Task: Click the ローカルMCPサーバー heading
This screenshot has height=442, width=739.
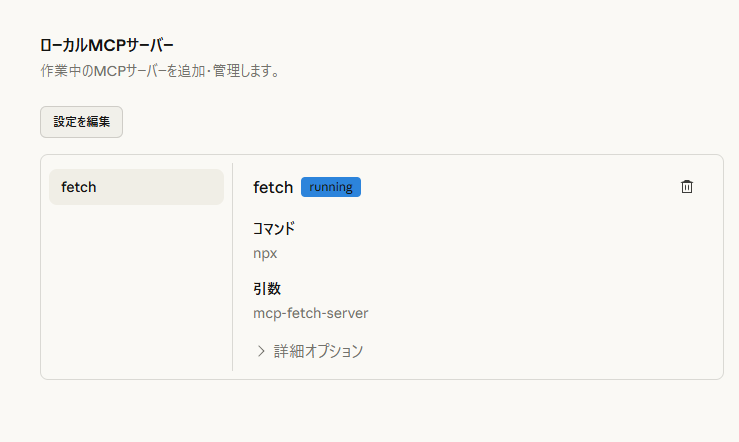Action: point(106,45)
